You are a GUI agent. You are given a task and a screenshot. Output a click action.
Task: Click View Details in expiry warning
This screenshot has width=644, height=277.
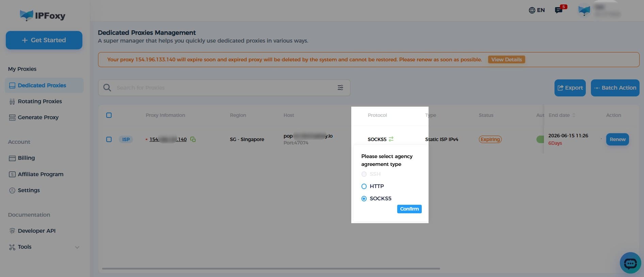point(506,60)
